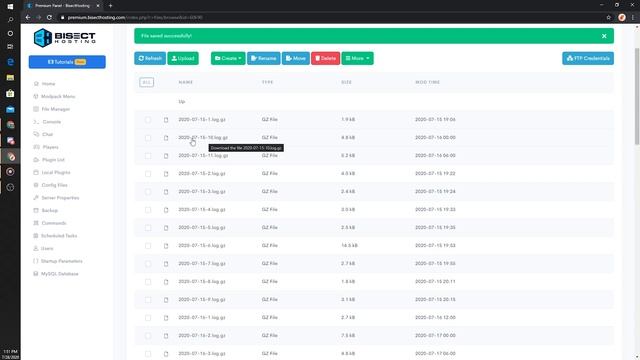The width and height of the screenshot is (640, 360).
Task: Click the browser back arrow
Action: pyautogui.click(x=28, y=18)
